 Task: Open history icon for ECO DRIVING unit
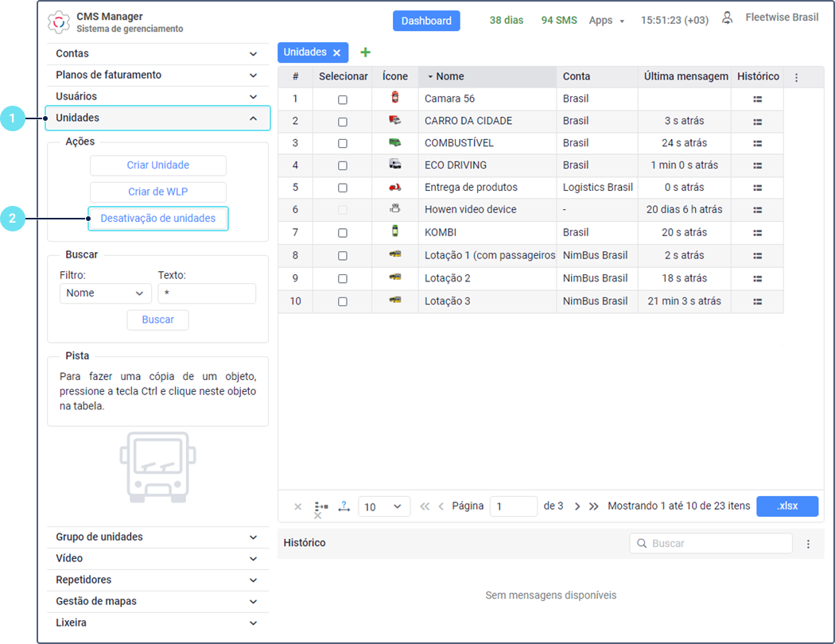(757, 166)
